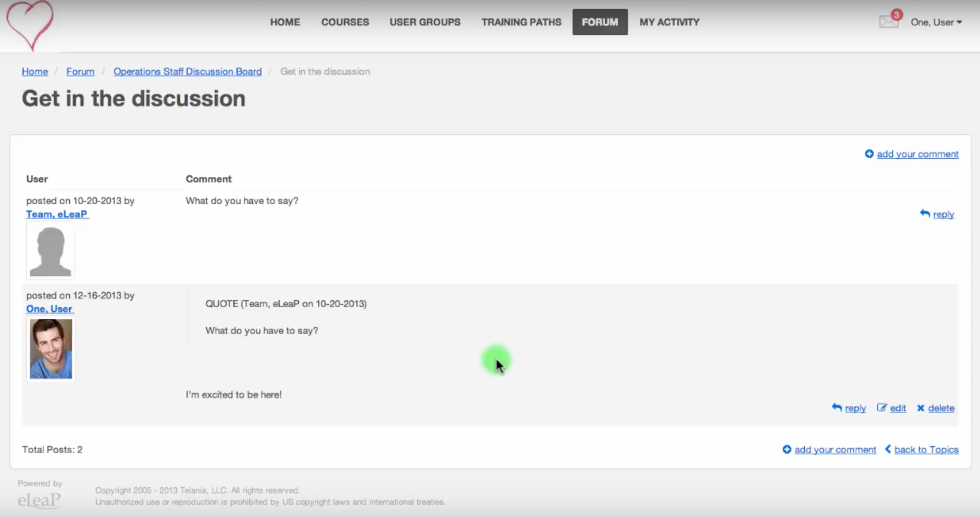Viewport: 980px width, 518px height.
Task: Open the mail inbox envelope icon
Action: click(888, 22)
